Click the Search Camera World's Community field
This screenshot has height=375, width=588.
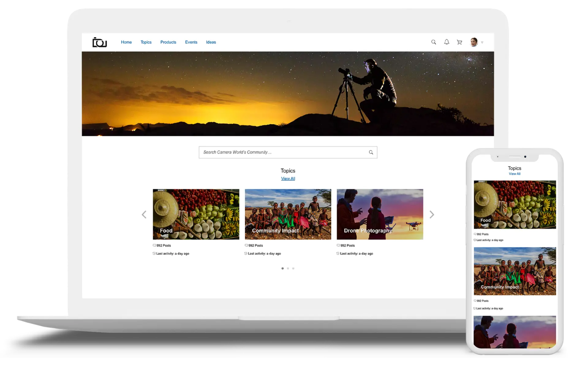[288, 152]
